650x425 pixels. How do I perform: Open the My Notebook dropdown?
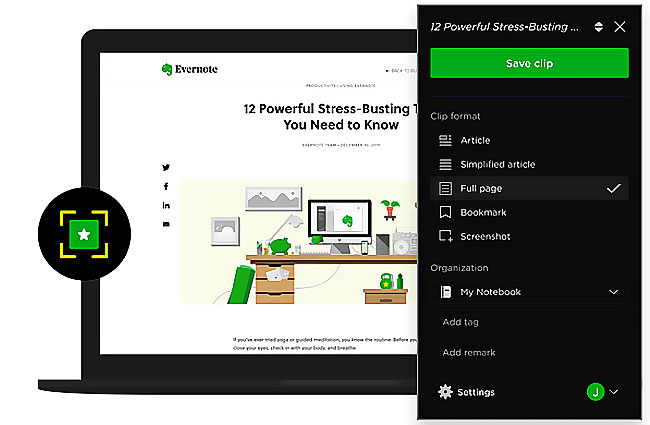pyautogui.click(x=529, y=292)
